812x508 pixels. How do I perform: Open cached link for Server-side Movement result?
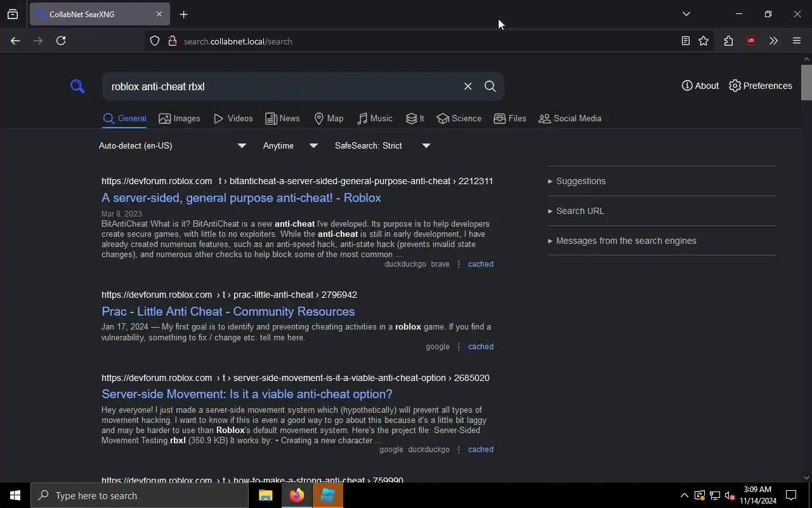point(480,450)
